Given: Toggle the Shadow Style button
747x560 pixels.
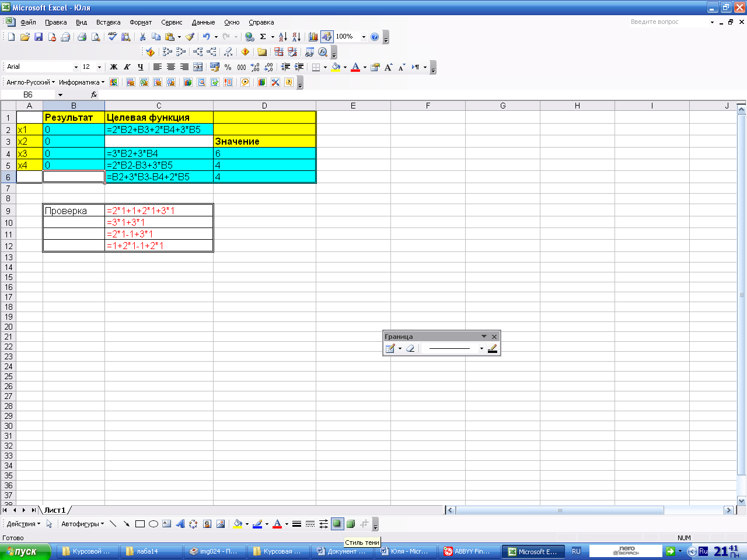Looking at the screenshot, I should 337,524.
